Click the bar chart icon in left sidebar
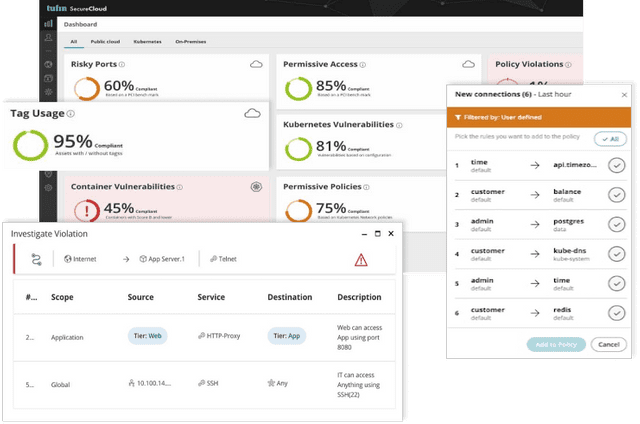 point(48,23)
